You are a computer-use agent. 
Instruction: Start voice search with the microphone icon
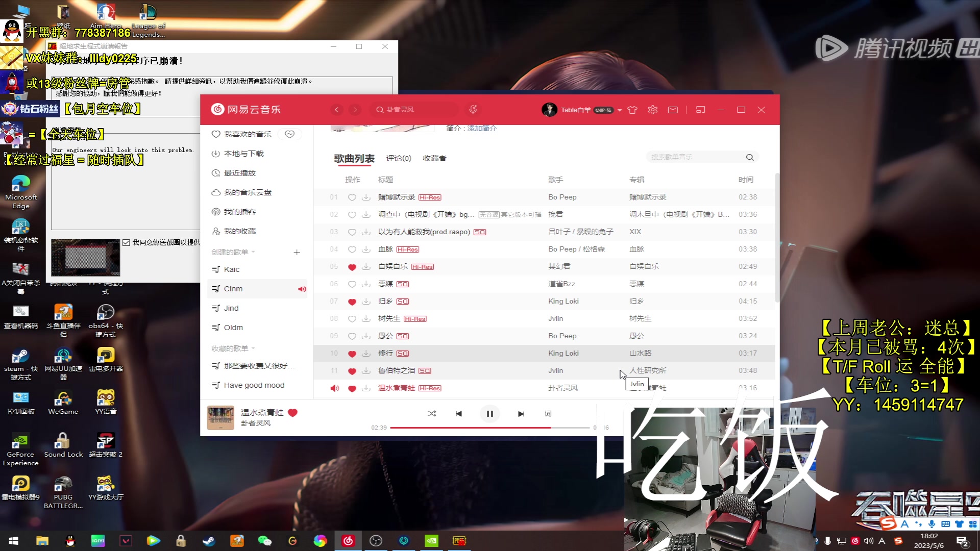click(473, 109)
